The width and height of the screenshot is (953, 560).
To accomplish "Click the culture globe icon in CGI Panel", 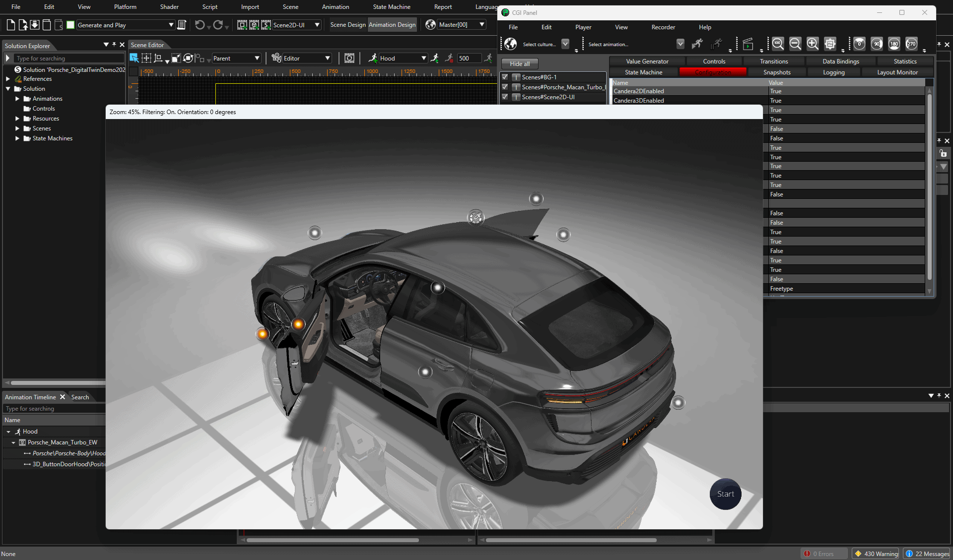I will click(510, 44).
